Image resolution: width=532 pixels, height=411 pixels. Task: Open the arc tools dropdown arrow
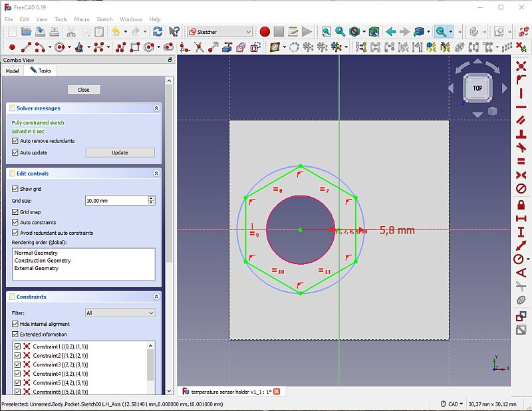(50, 47)
